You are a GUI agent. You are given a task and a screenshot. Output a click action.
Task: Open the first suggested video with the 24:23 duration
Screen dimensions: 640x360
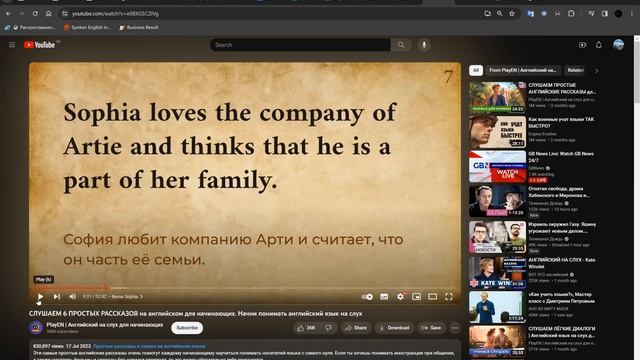497,98
